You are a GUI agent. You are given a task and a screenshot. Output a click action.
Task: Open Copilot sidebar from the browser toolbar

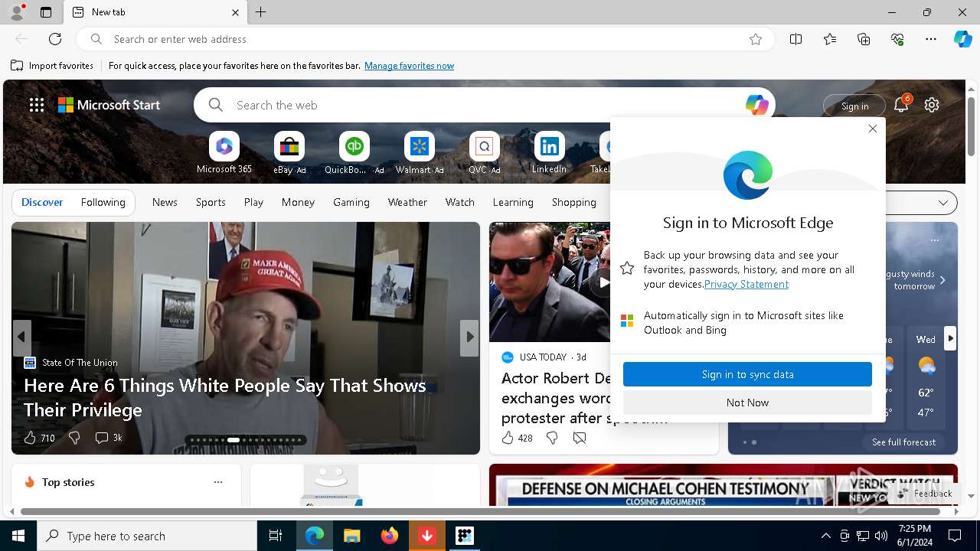point(962,39)
